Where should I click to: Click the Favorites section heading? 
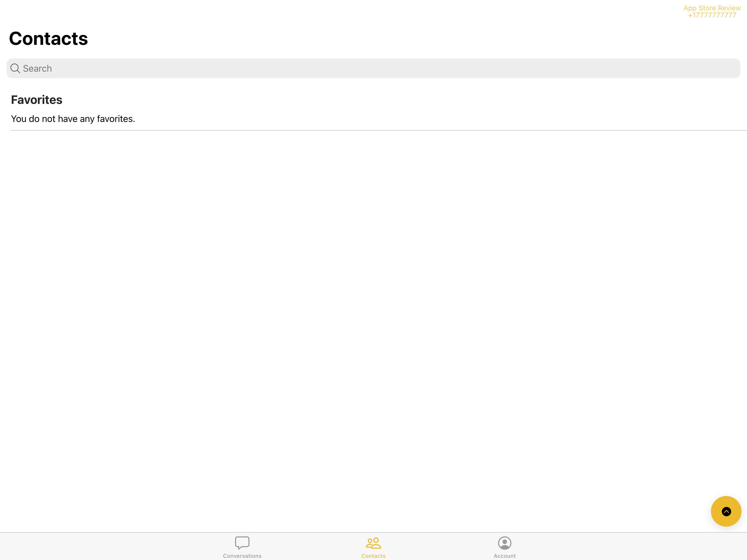36,100
